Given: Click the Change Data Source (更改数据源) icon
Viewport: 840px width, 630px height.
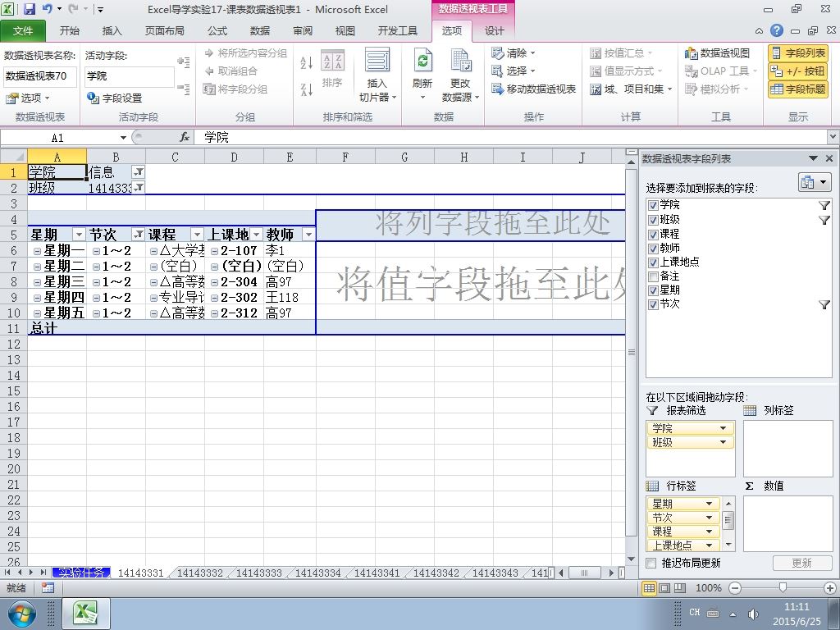Looking at the screenshot, I should (x=460, y=61).
